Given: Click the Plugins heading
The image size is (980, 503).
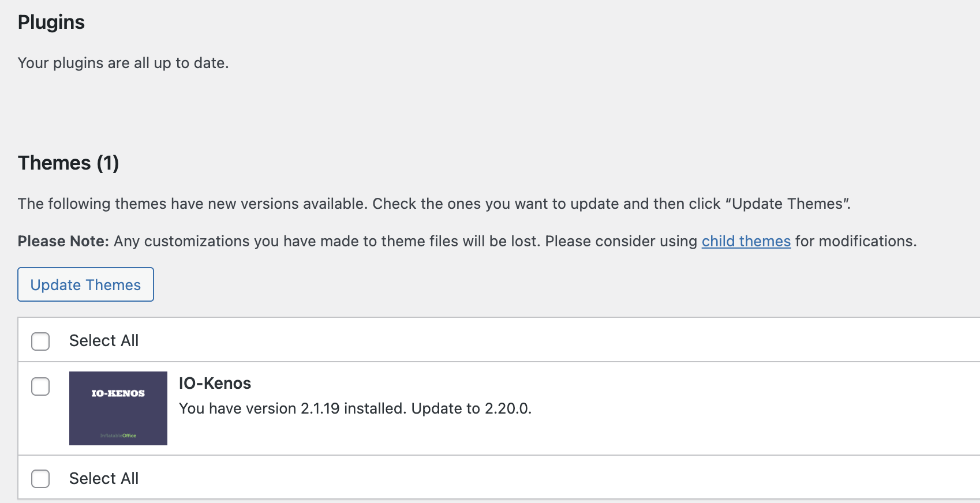Looking at the screenshot, I should pos(51,22).
